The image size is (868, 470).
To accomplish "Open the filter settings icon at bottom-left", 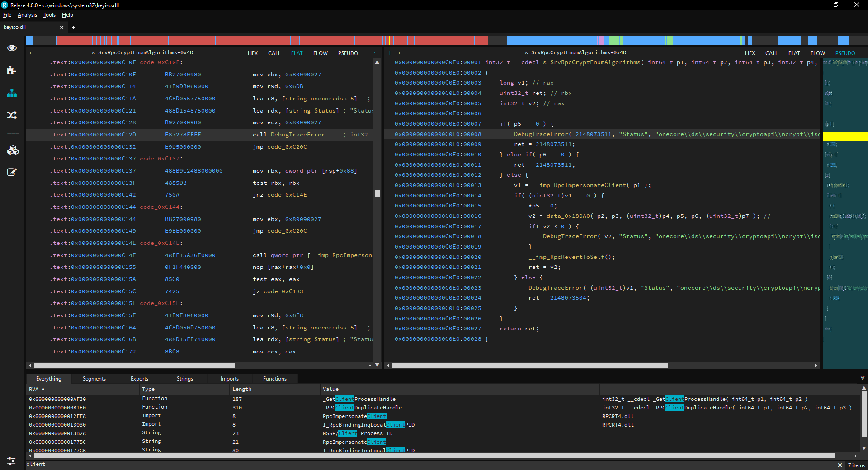I will tap(11, 461).
